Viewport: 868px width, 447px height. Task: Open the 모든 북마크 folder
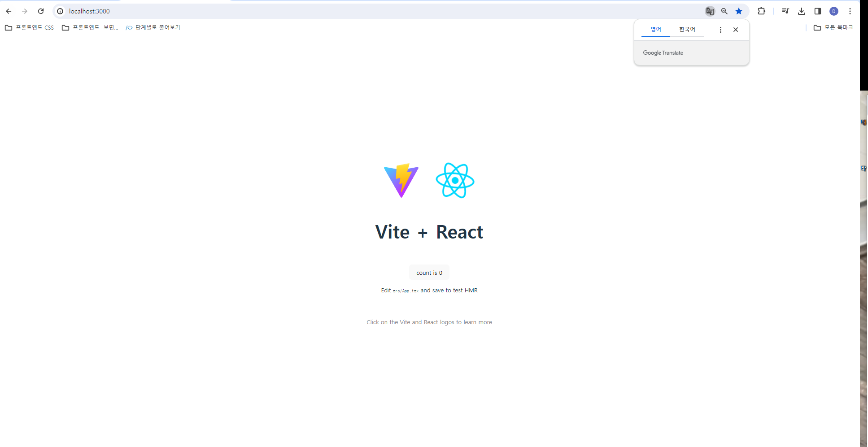point(833,28)
